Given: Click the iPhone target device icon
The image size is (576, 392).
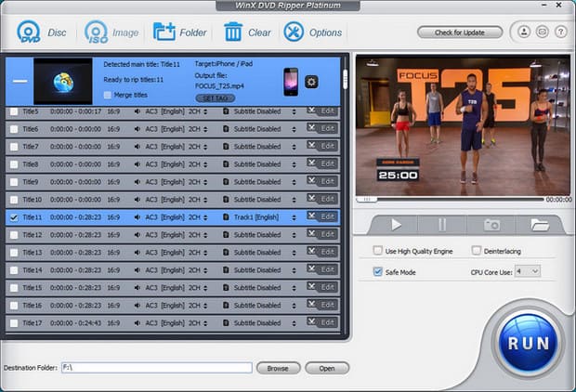Looking at the screenshot, I should tap(291, 82).
